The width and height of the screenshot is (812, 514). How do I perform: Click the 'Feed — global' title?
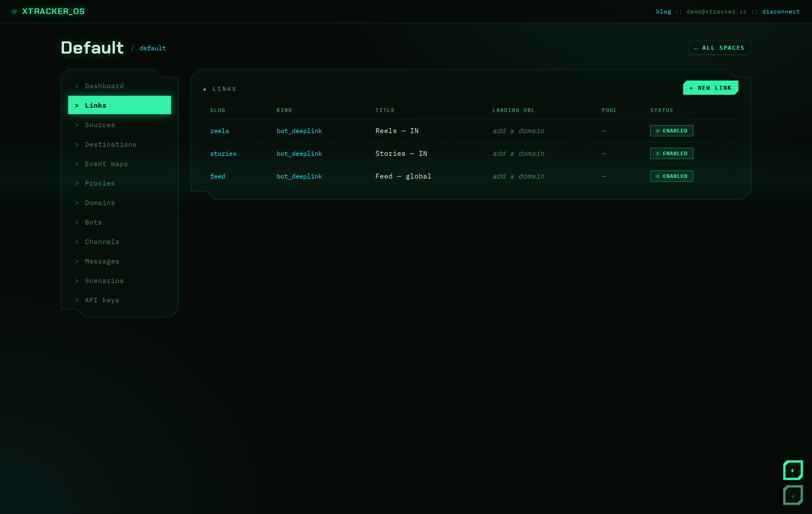(x=403, y=176)
